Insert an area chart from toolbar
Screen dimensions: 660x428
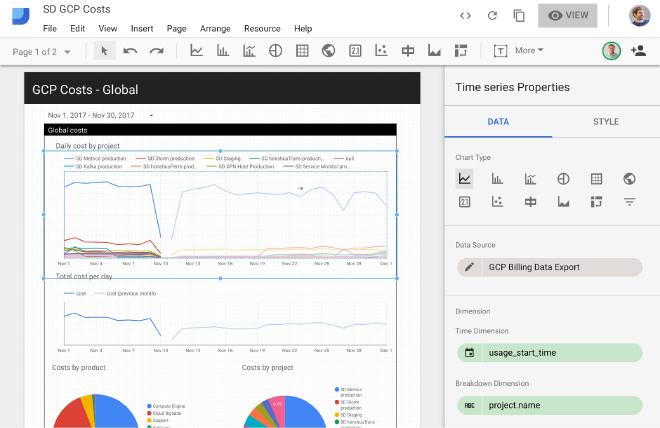434,51
